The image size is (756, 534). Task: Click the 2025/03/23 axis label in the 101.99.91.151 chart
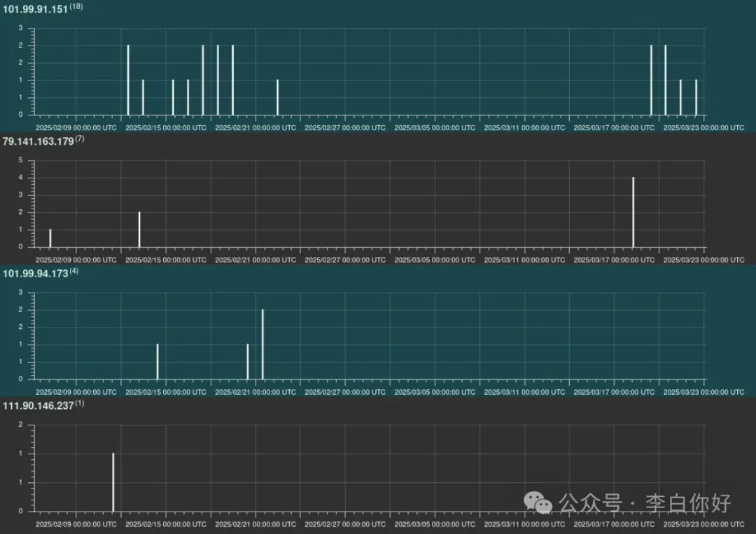(x=704, y=127)
